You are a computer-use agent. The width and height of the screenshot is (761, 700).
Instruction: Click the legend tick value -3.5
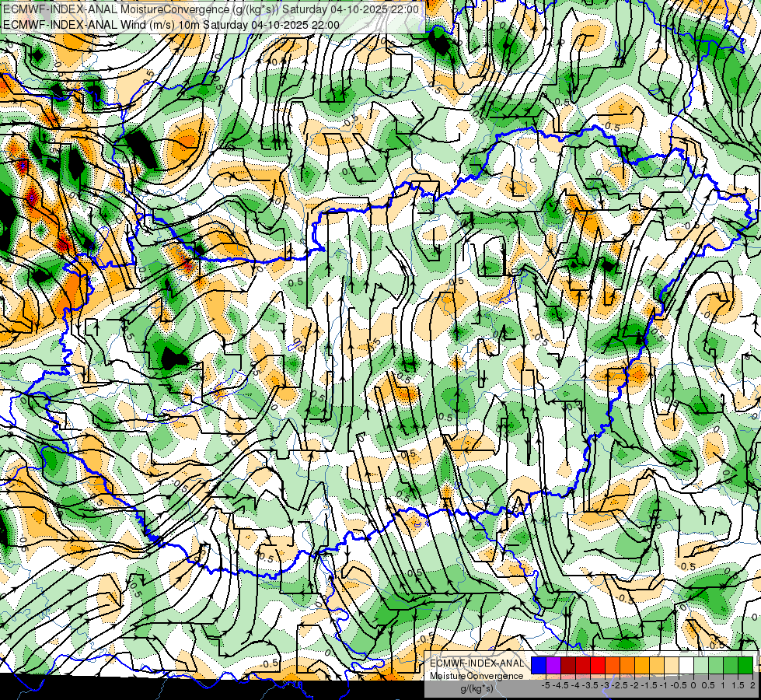591,685
